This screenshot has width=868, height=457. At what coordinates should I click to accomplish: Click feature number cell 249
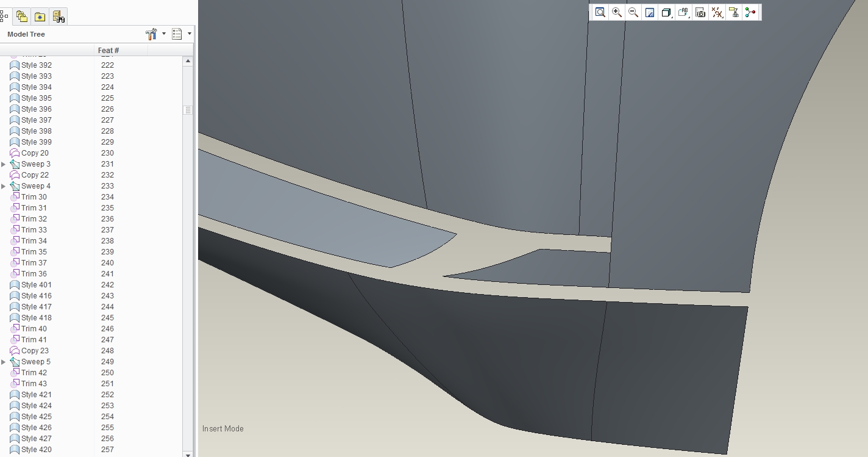pos(107,362)
